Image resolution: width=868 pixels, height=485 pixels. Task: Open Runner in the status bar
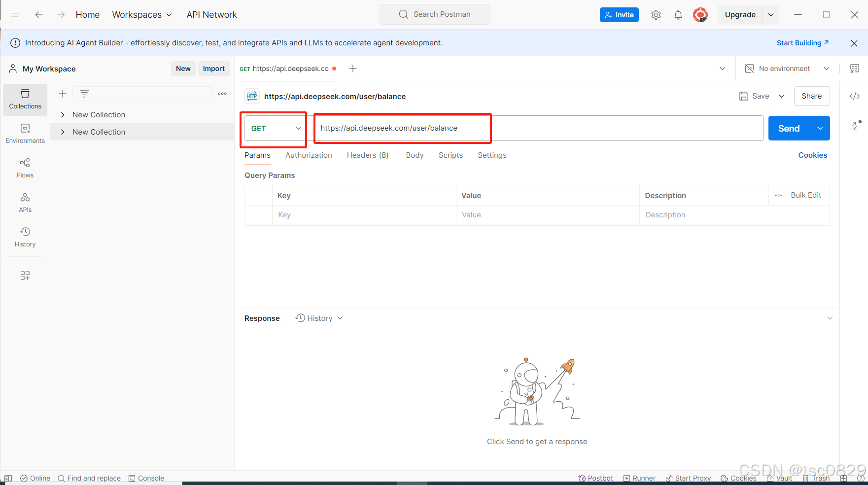[x=639, y=478]
